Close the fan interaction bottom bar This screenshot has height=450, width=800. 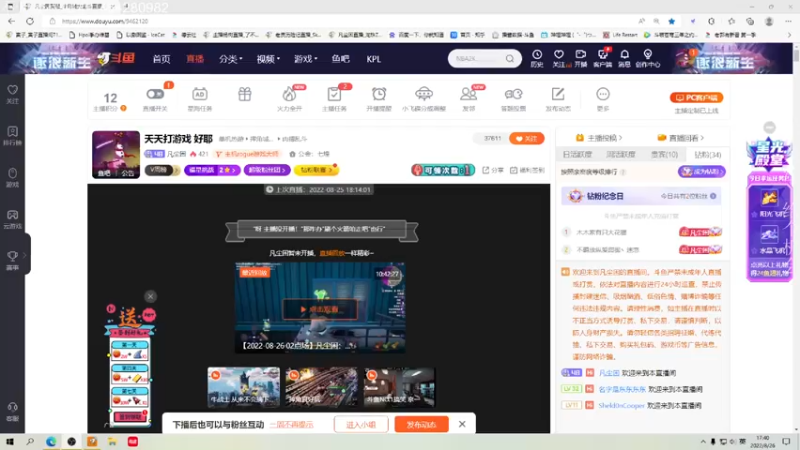coord(462,424)
